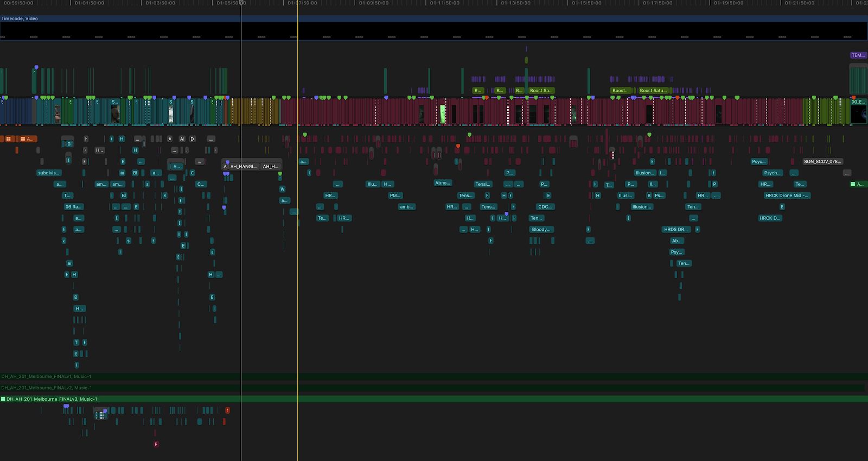This screenshot has height=461, width=868.
Task: Select the "amb..." audio clip
Action: click(x=406, y=207)
